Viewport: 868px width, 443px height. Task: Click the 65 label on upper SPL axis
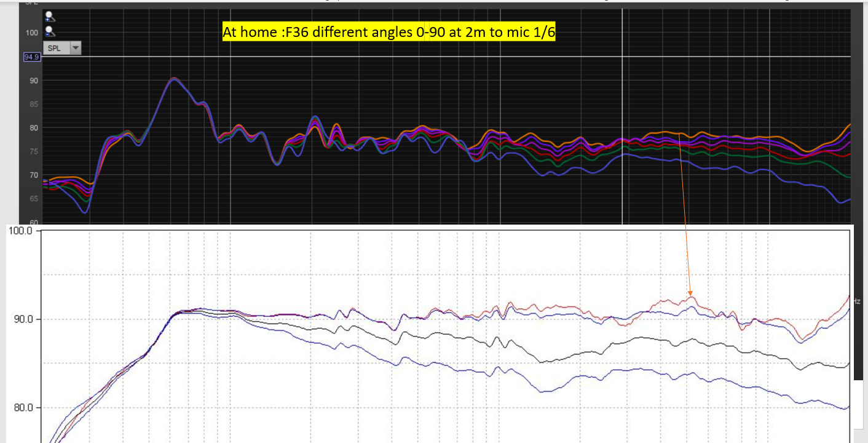[x=34, y=199]
